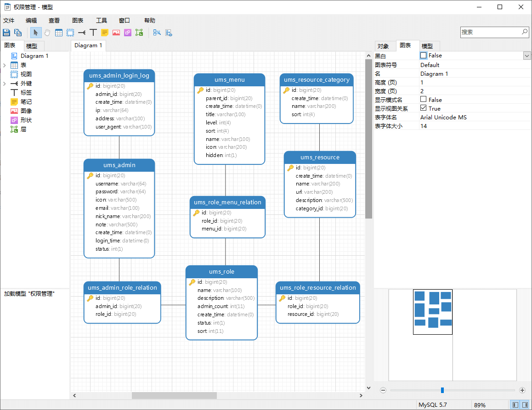Select the text label tool in toolbar

[93, 33]
